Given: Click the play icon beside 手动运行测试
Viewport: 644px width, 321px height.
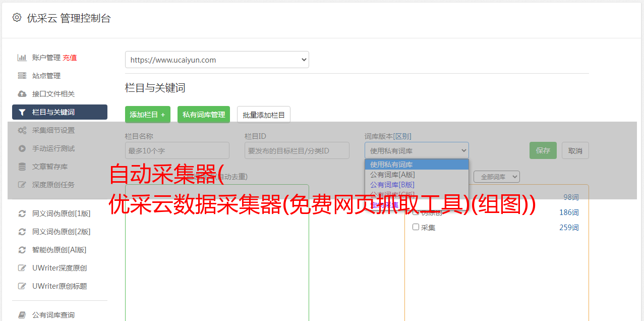Looking at the screenshot, I should tap(22, 148).
